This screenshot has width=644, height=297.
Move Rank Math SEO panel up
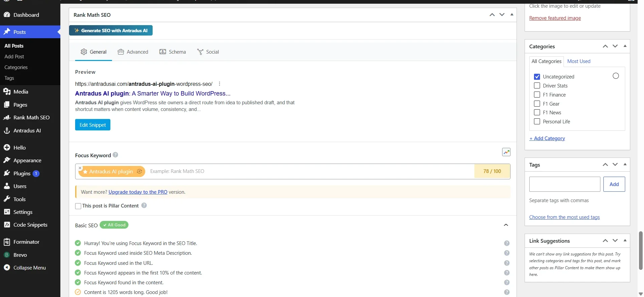click(x=492, y=15)
